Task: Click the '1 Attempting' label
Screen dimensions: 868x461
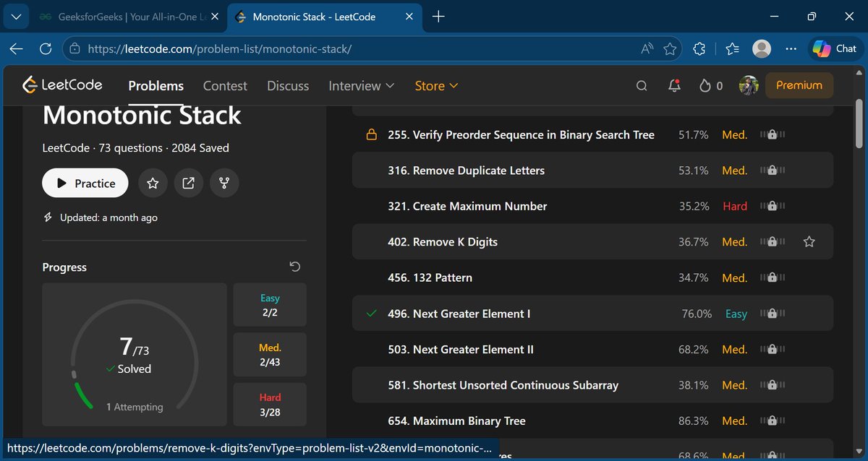Action: coord(135,407)
